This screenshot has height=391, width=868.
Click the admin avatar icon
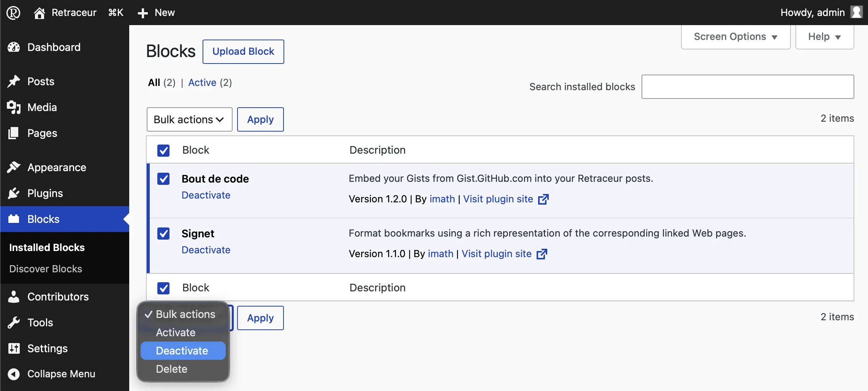click(x=856, y=12)
